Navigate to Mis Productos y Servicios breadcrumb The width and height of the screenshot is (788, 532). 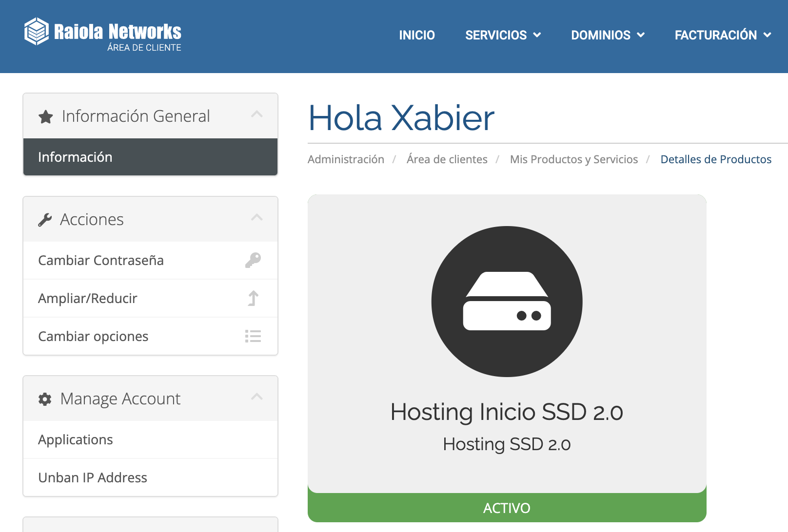[573, 159]
